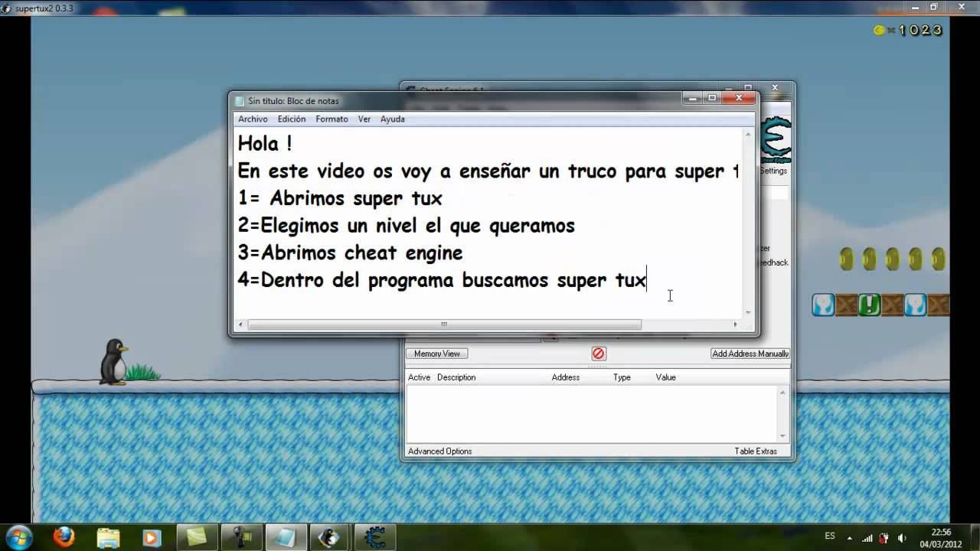Screen dimensions: 980x551
Task: Click the Cheat Engine logo above Settings
Action: point(776,141)
